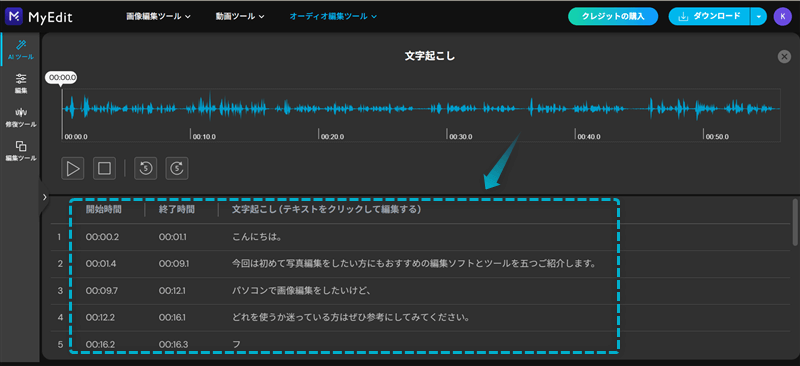Rewind 5 seconds

pos(145,168)
